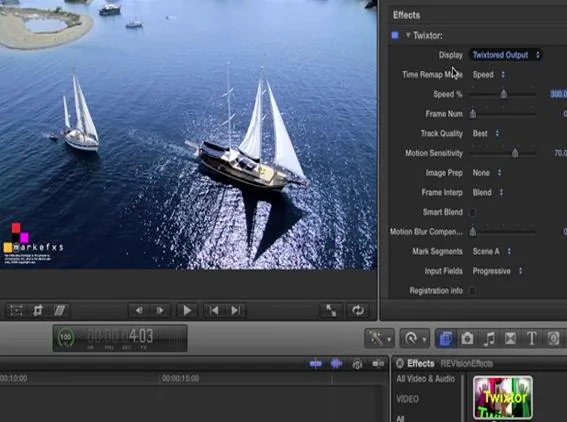Viewport: 567px width, 422px height.
Task: Toggle the Twixtor effect enable checkbox
Action: point(395,35)
